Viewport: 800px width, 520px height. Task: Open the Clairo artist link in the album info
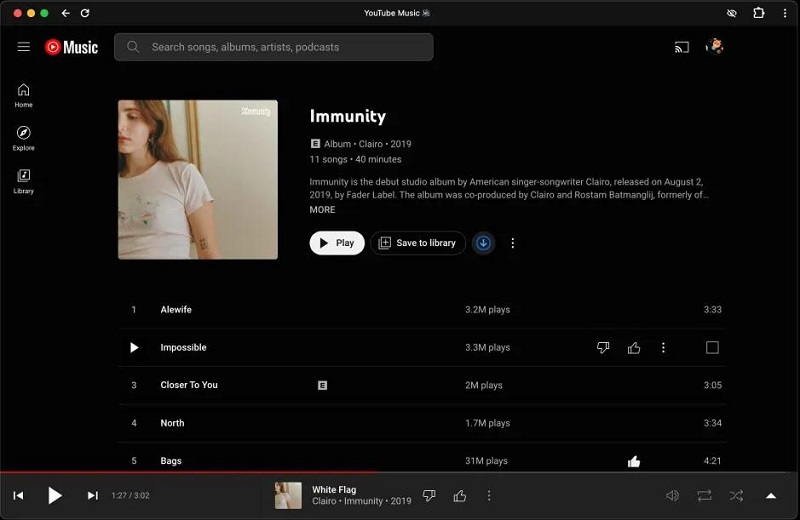pos(370,144)
